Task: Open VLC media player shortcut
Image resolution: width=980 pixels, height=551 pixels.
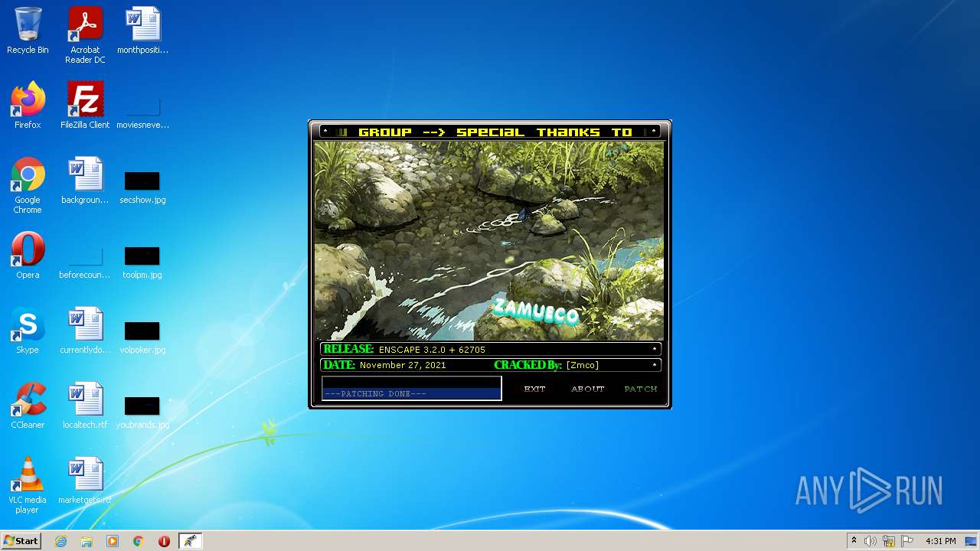Action: (x=28, y=485)
